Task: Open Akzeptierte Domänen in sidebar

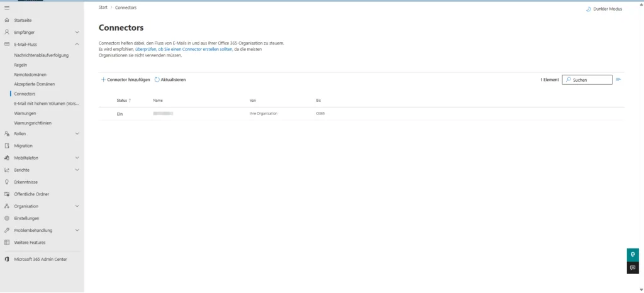Action: point(34,84)
